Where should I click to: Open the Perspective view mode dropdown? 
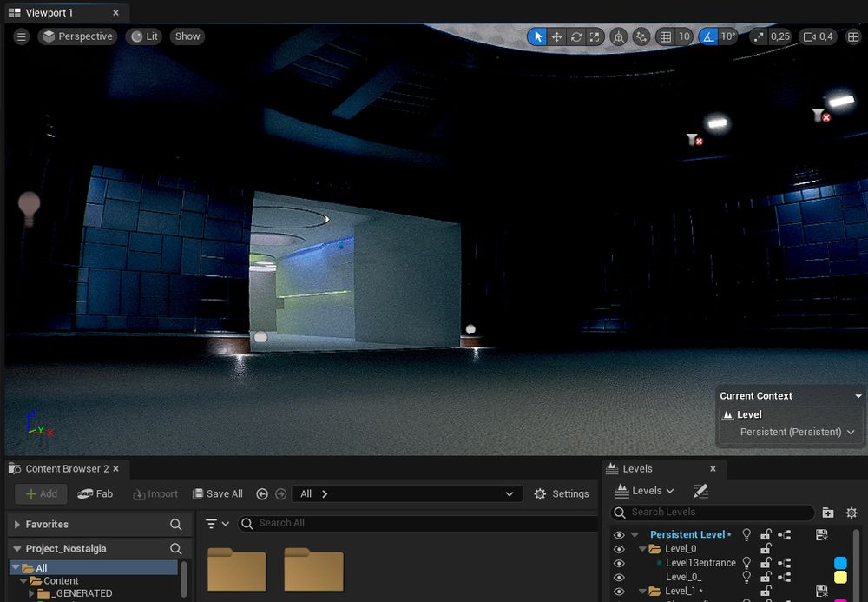(78, 36)
